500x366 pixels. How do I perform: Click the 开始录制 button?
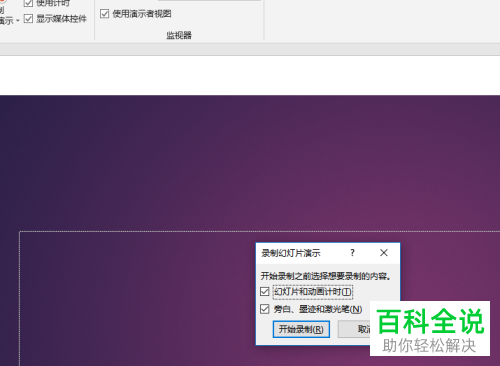click(x=301, y=329)
